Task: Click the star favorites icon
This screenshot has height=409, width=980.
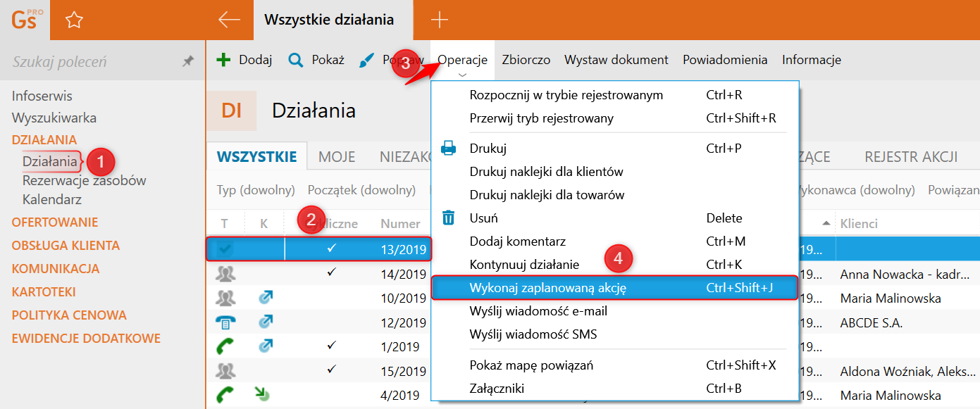Action: click(74, 20)
